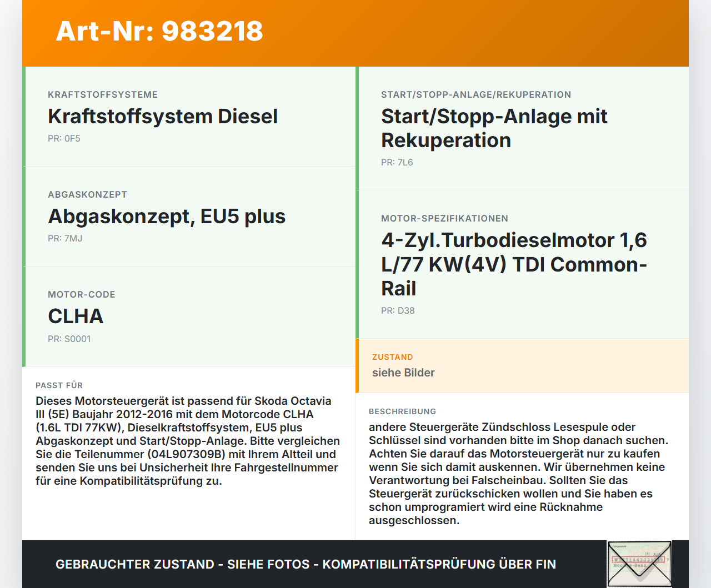Click the PR: D38 label
Screen dimensions: 711x588
(397, 310)
